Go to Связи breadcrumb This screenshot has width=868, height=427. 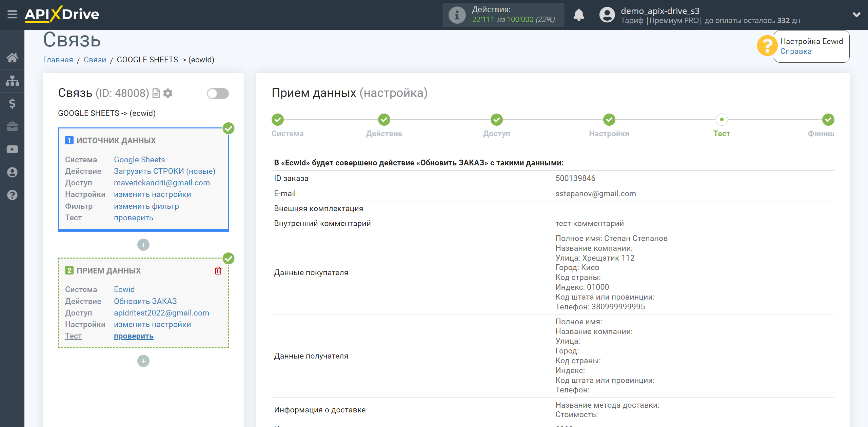tap(95, 60)
